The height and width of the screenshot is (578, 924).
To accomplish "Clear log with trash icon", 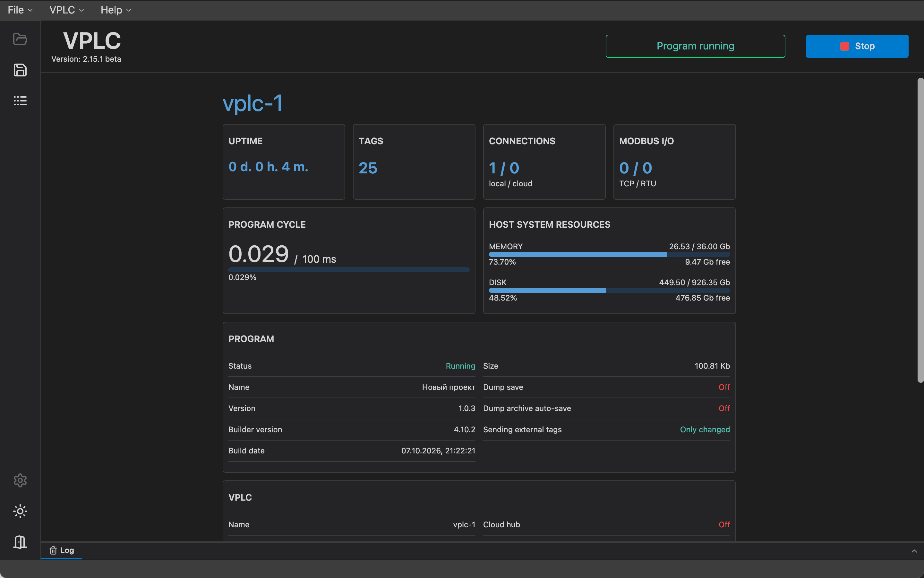I will coord(53,550).
